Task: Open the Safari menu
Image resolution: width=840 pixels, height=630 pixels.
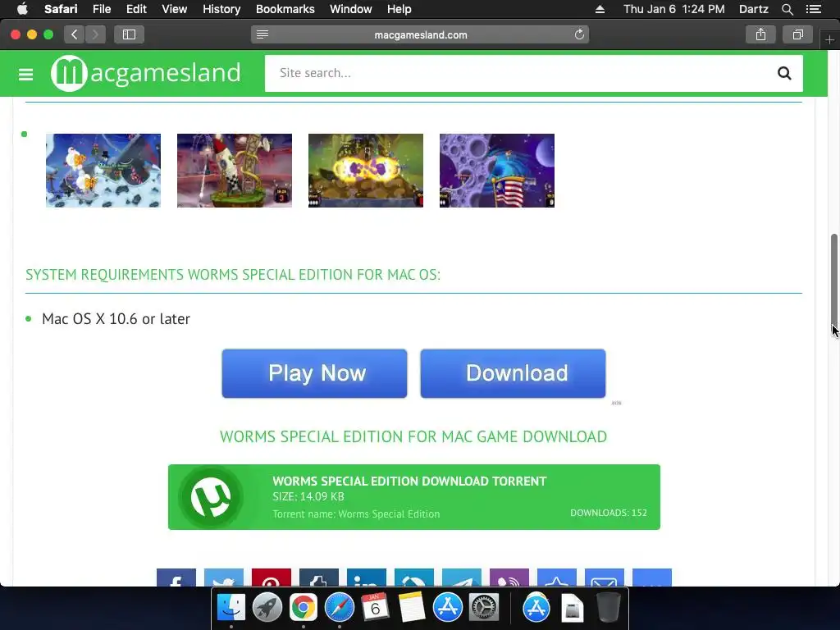Action: click(x=61, y=9)
